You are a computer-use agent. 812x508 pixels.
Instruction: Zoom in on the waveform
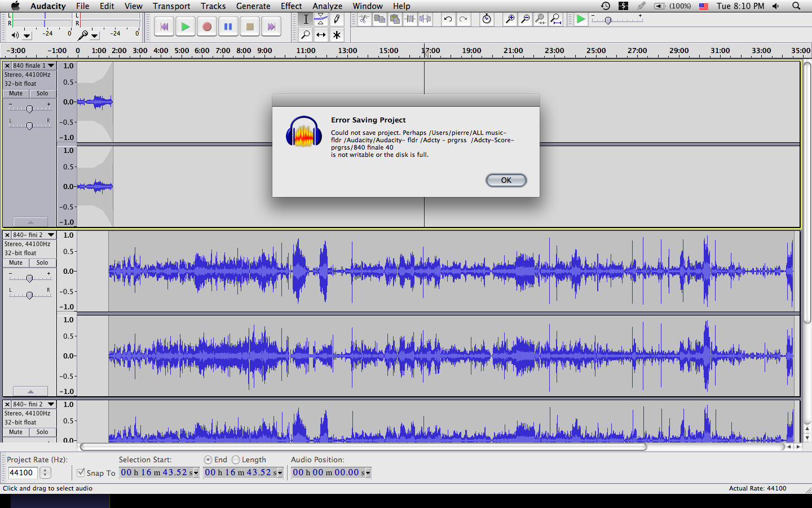coord(509,19)
